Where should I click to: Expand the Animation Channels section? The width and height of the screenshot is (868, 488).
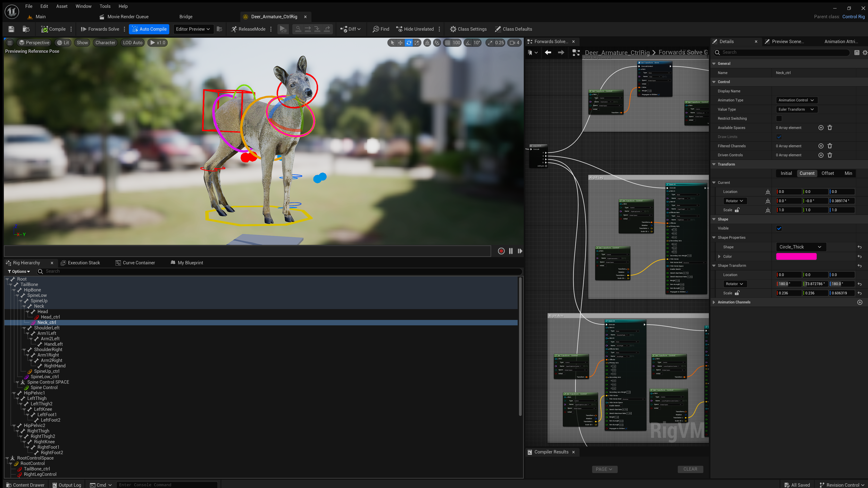click(x=714, y=302)
